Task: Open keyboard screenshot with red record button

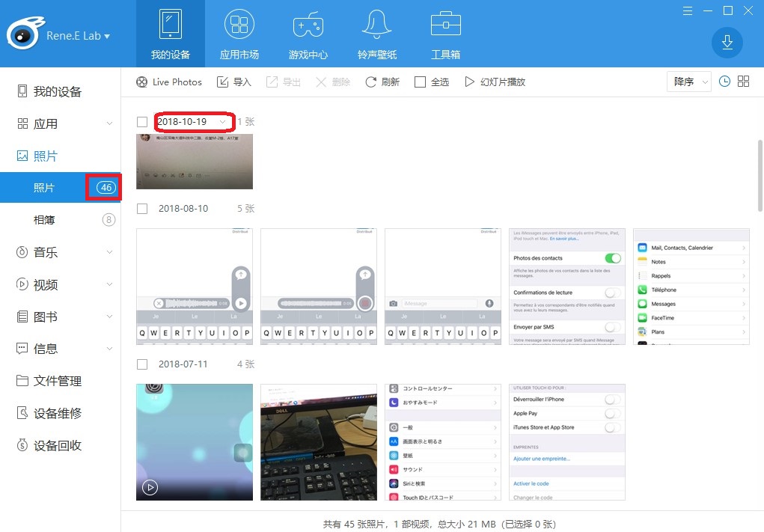Action: (319, 287)
